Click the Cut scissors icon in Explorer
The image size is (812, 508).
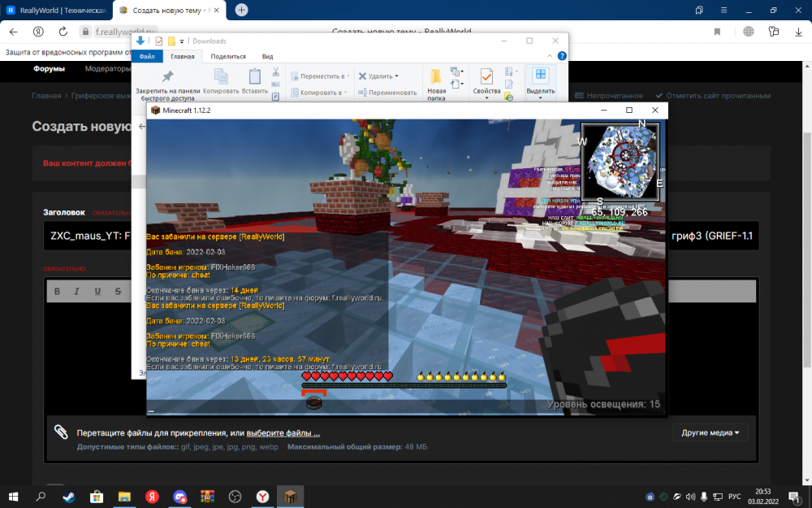coord(275,72)
